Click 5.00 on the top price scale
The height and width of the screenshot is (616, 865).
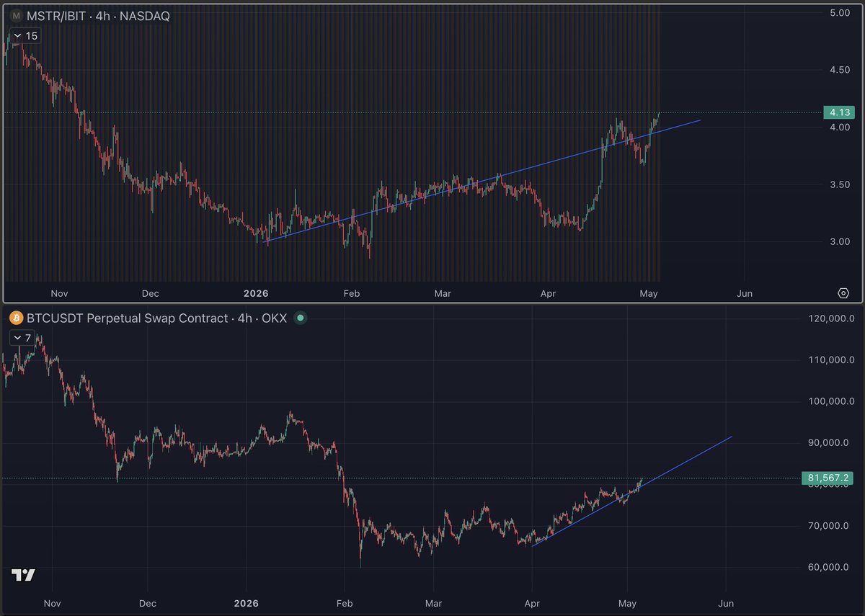840,13
